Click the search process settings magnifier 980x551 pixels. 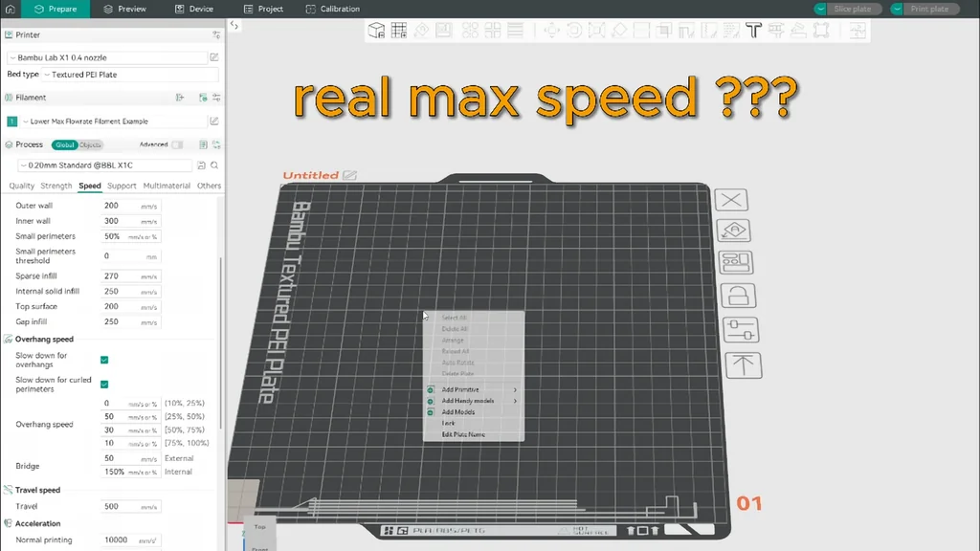214,165
